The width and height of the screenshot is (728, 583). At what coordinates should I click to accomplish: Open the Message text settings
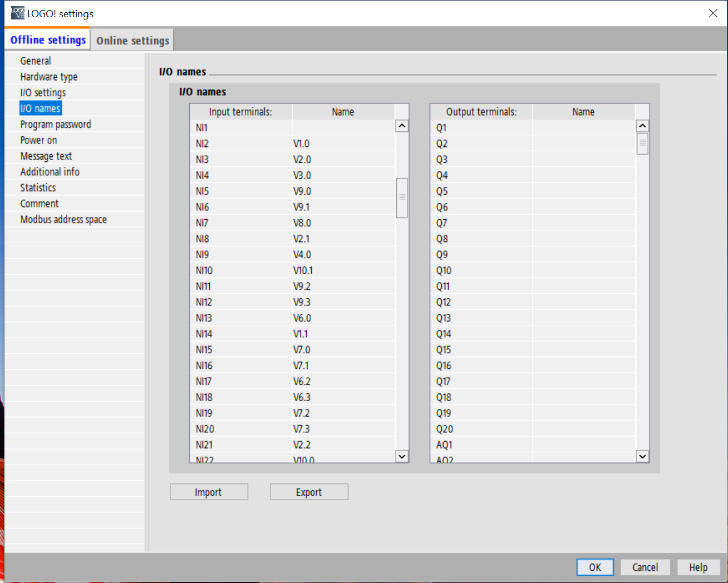point(46,156)
